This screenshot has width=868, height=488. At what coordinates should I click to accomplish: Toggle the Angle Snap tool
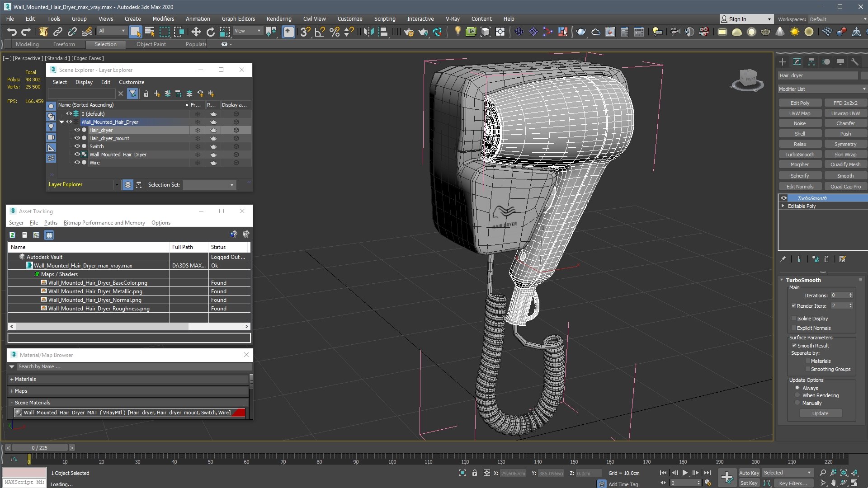(x=320, y=32)
